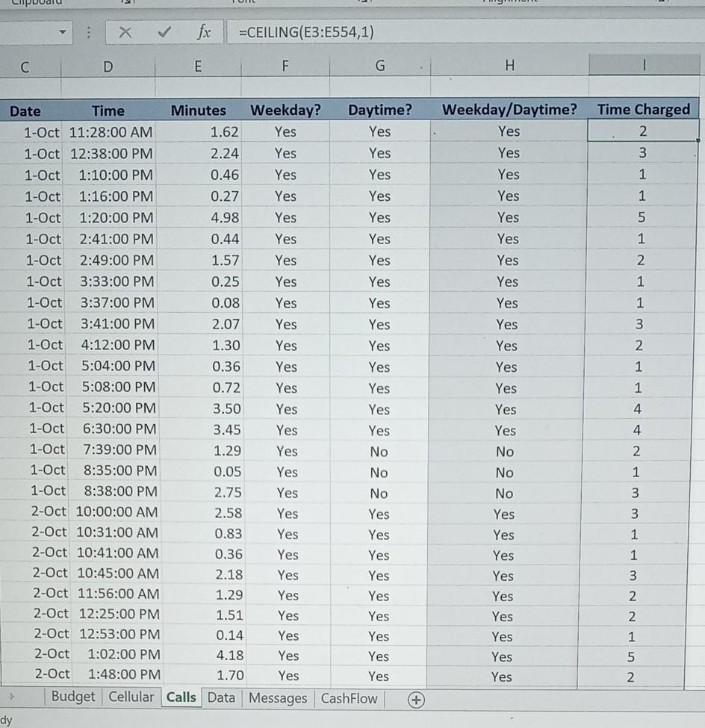705x728 pixels.
Task: Select the Data sheet tab
Action: 221,697
